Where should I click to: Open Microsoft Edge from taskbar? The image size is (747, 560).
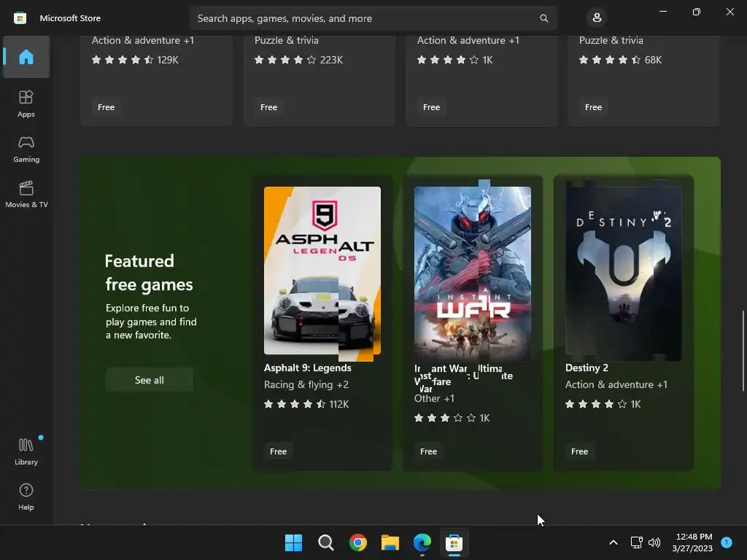click(x=422, y=542)
